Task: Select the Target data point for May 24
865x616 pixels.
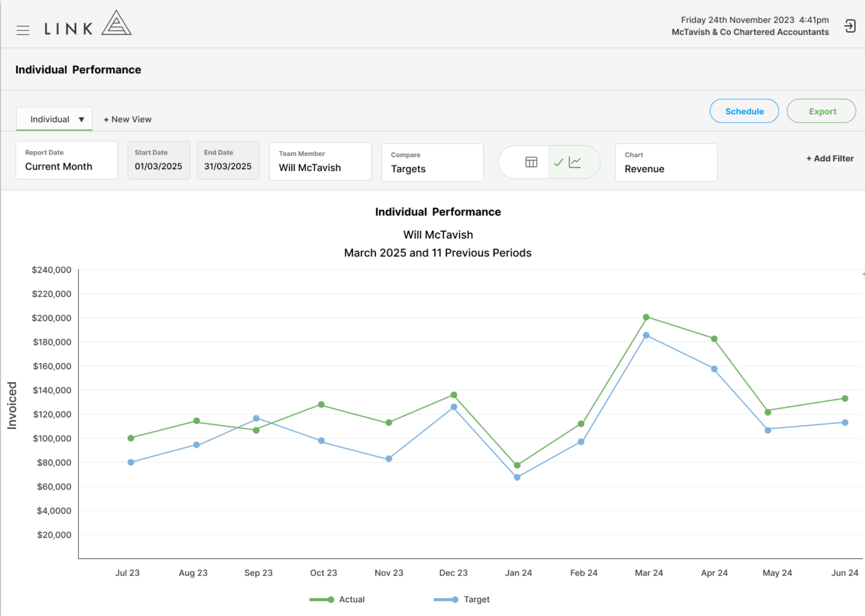Action: [x=768, y=431]
